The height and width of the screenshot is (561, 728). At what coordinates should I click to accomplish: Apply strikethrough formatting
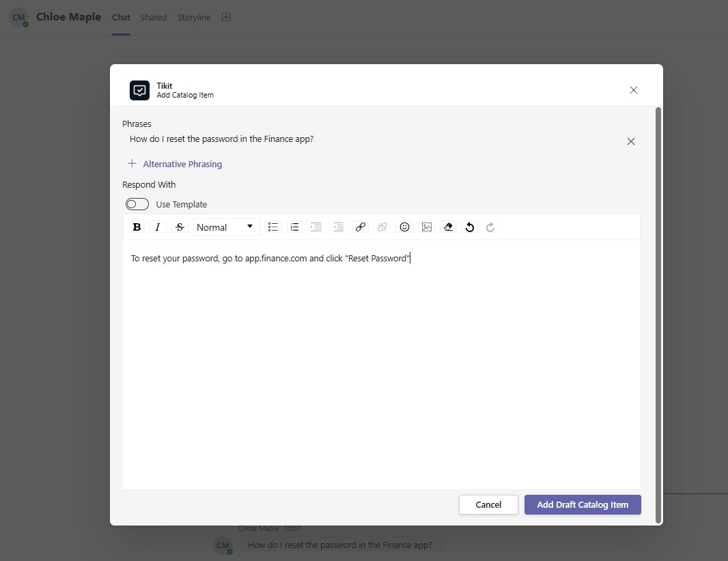[x=180, y=227]
